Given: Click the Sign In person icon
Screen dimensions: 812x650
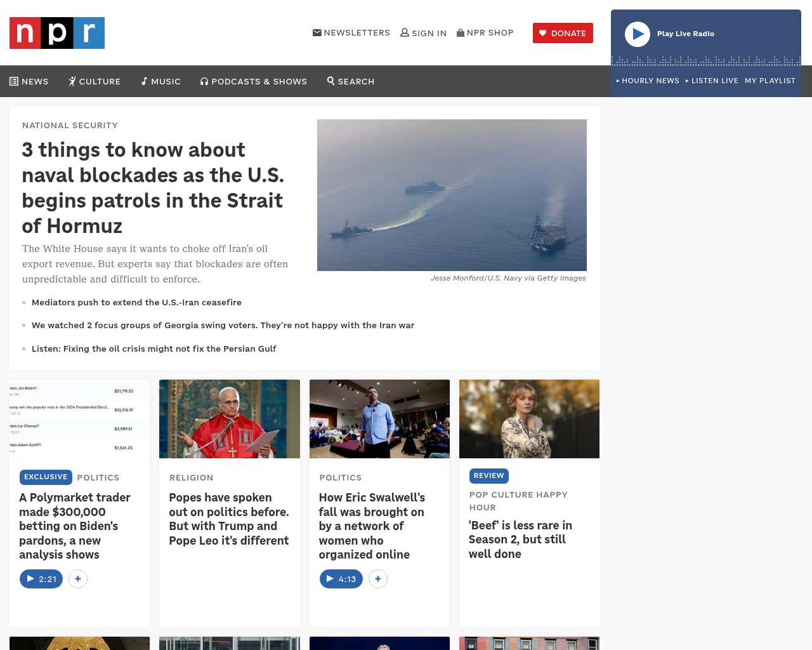Looking at the screenshot, I should click(x=405, y=32).
